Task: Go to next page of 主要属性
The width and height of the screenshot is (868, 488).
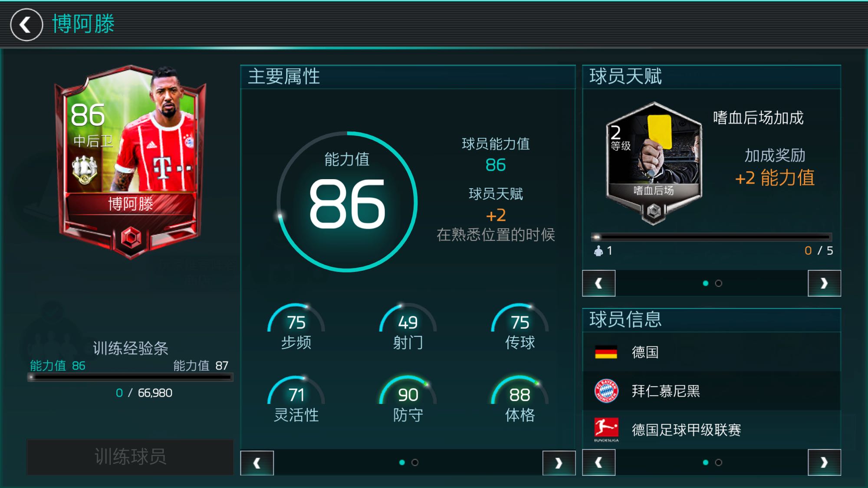Action: pos(559,463)
